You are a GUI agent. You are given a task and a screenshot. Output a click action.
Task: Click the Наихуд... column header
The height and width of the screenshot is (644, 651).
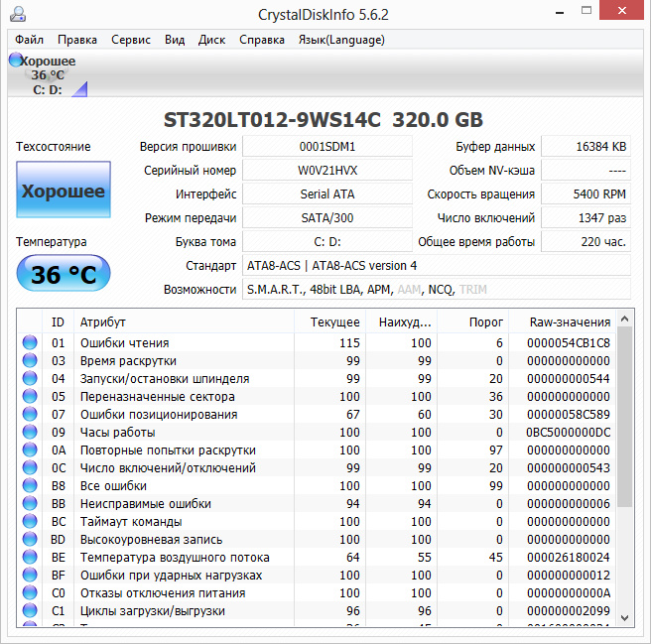coord(402,322)
